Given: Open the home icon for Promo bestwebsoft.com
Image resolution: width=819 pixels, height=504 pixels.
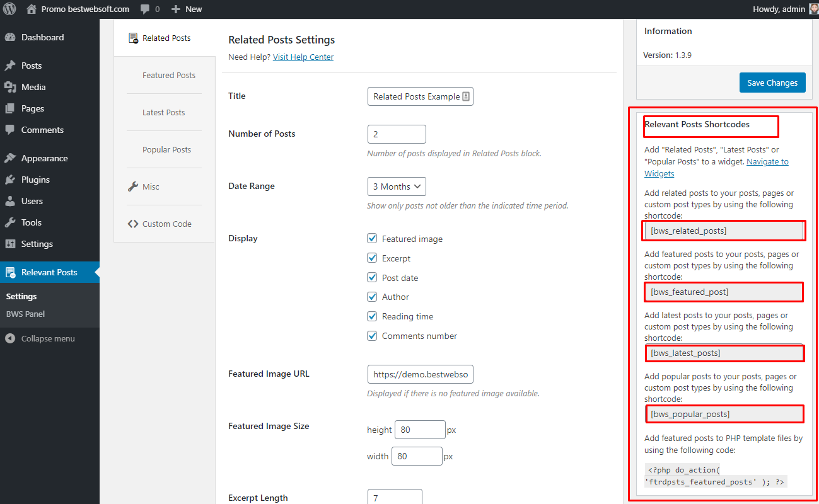Looking at the screenshot, I should pos(32,9).
